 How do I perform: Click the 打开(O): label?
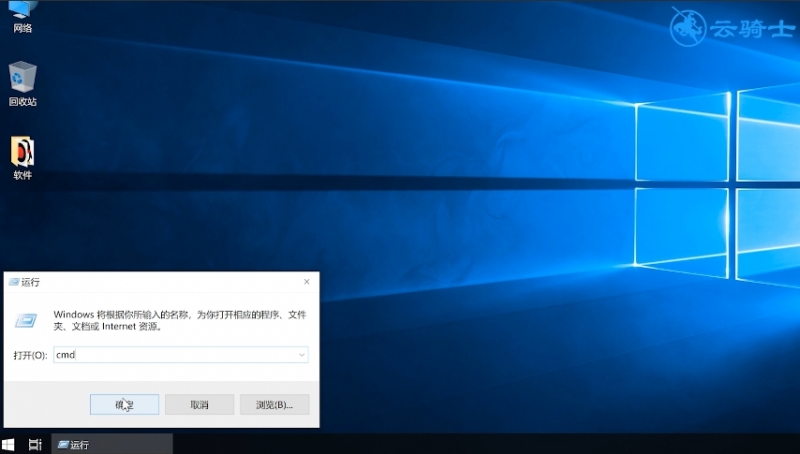pos(30,355)
